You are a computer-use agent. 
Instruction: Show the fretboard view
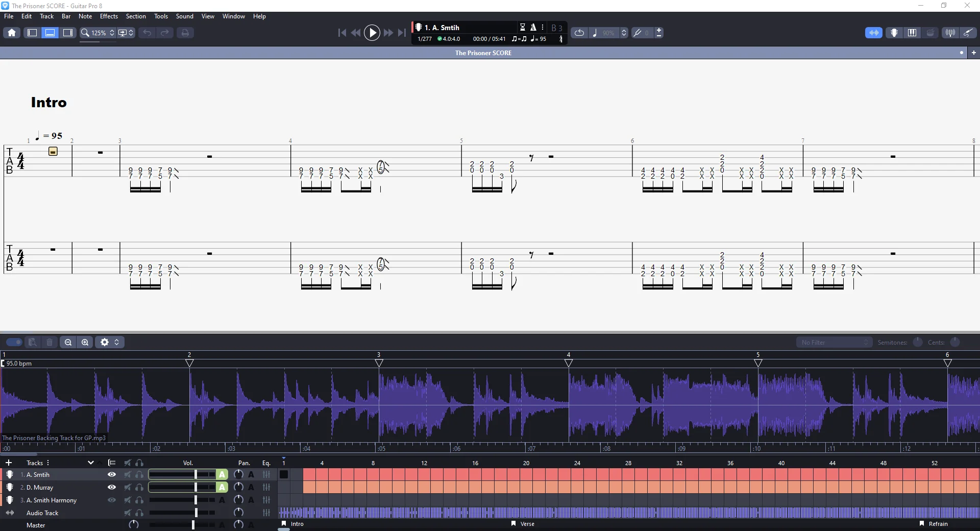click(894, 33)
